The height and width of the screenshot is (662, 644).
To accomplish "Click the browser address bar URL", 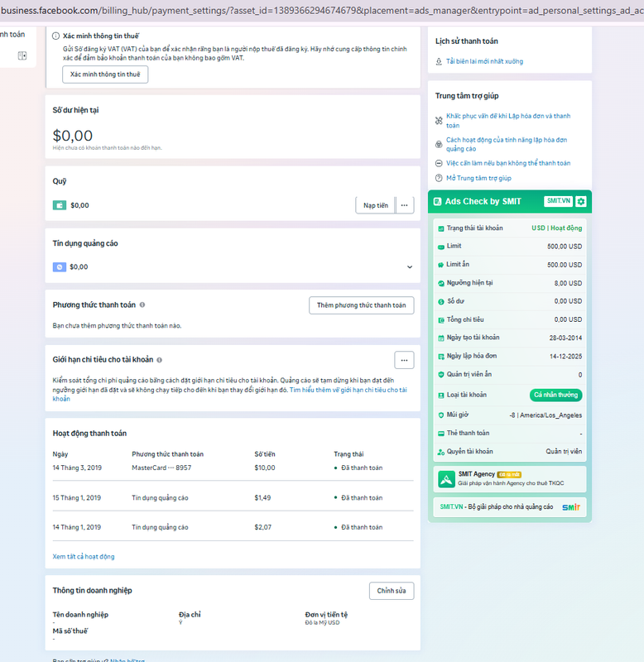I will coord(322,11).
